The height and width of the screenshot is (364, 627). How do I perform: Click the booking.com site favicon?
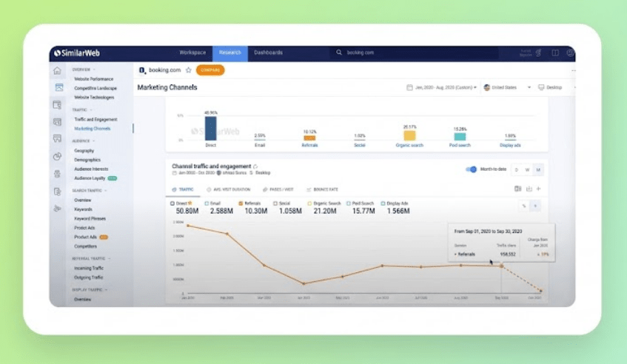[x=142, y=70]
